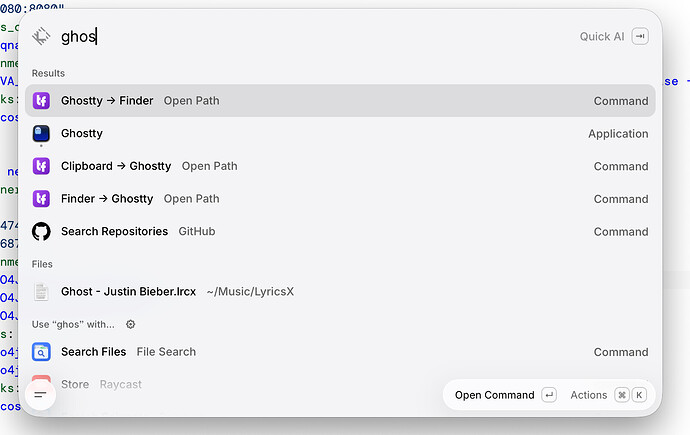The image size is (690, 435).
Task: Click the blue Search Files icon
Action: (x=41, y=352)
